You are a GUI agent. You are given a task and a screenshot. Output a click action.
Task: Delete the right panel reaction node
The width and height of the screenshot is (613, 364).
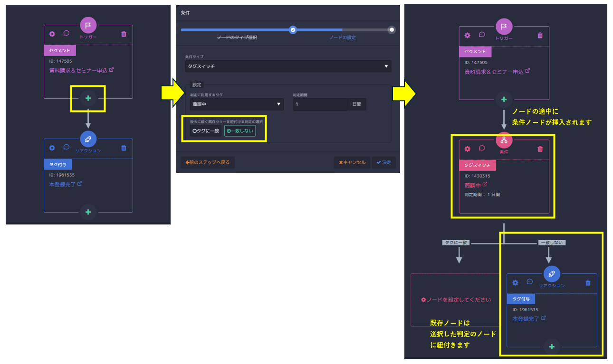point(588,282)
